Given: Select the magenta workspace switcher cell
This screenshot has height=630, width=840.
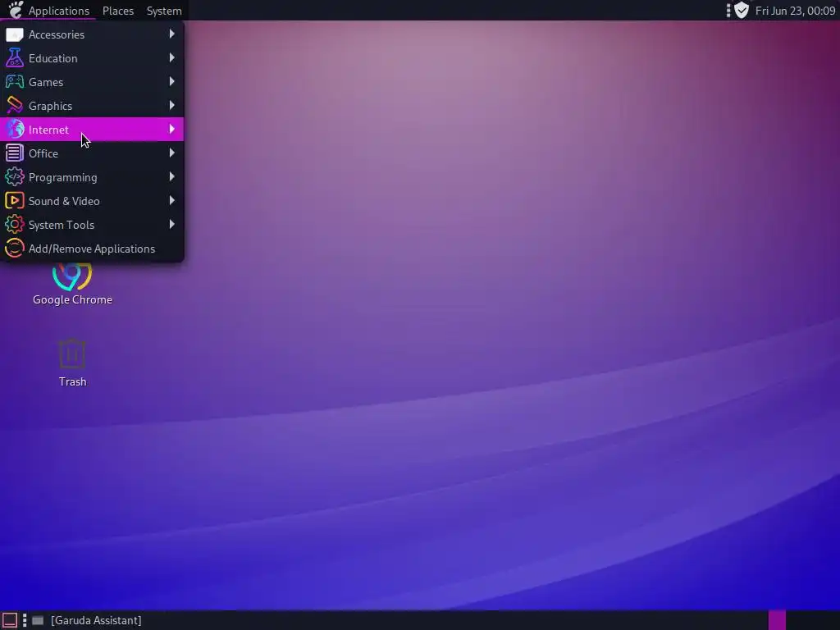Looking at the screenshot, I should [777, 620].
